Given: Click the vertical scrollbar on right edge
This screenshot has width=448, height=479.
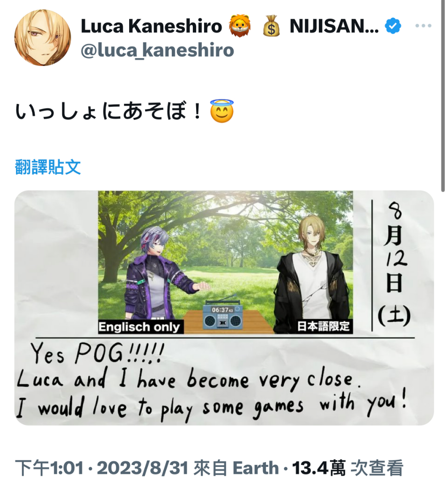Looking at the screenshot, I should 443,96.
